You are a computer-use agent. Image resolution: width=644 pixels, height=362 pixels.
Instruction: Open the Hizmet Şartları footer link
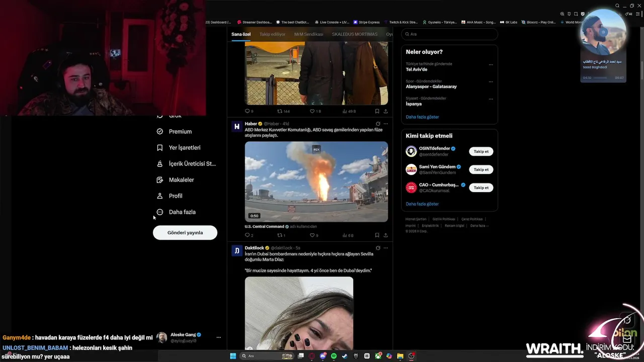416,219
